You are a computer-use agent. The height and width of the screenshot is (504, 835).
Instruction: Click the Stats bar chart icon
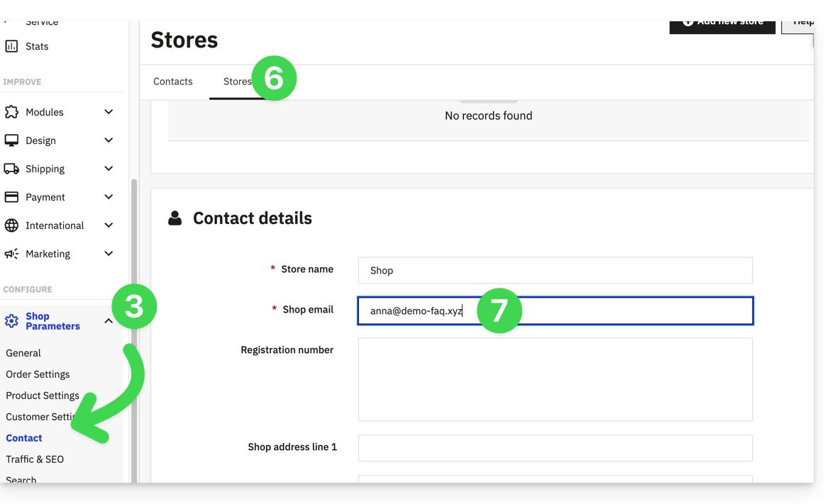click(x=11, y=46)
